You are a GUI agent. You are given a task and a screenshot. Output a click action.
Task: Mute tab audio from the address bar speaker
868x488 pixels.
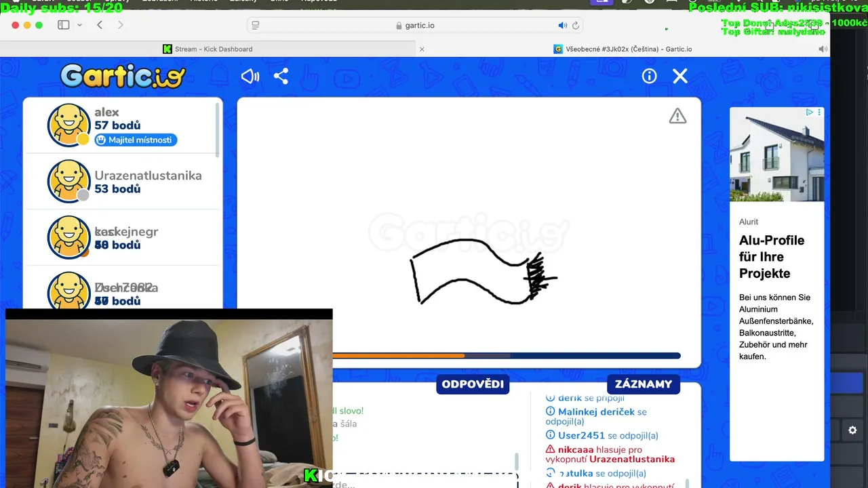click(562, 25)
